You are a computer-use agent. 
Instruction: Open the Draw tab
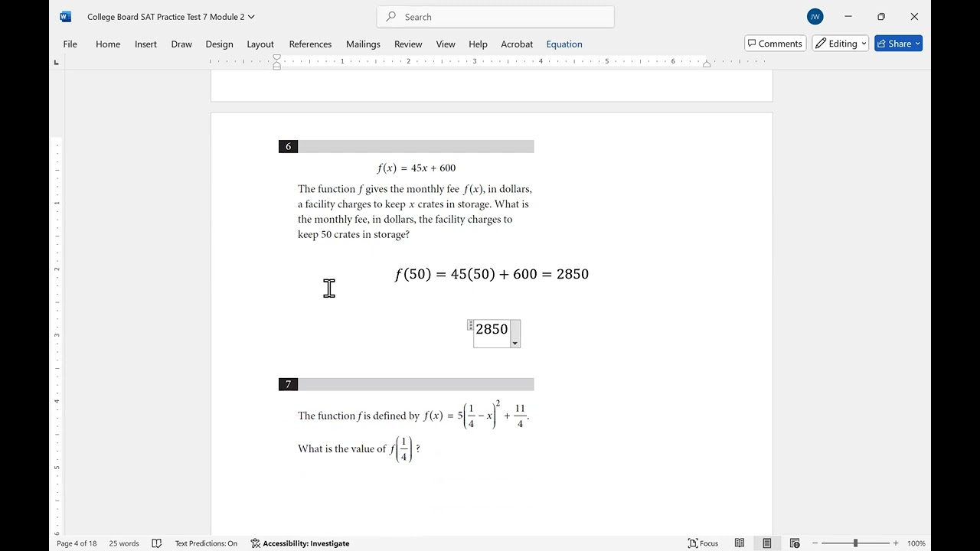[181, 44]
